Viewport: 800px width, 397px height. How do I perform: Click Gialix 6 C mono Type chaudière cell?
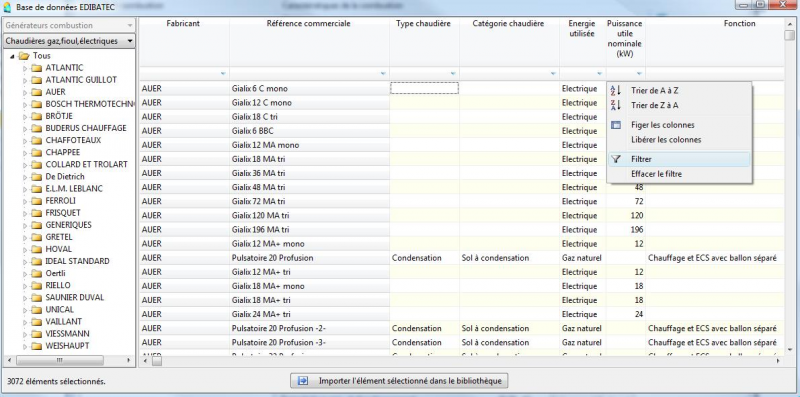pos(424,88)
